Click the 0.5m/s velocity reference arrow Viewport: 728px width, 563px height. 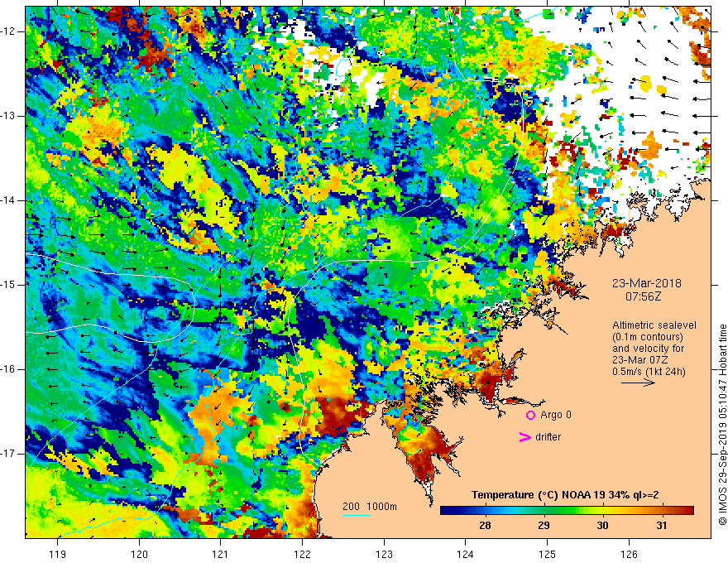638,383
